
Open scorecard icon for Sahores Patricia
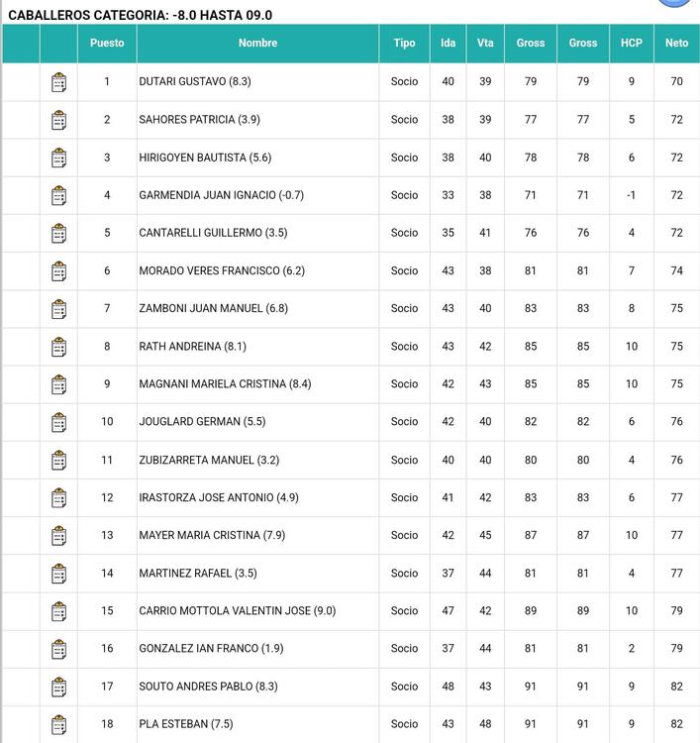58,120
